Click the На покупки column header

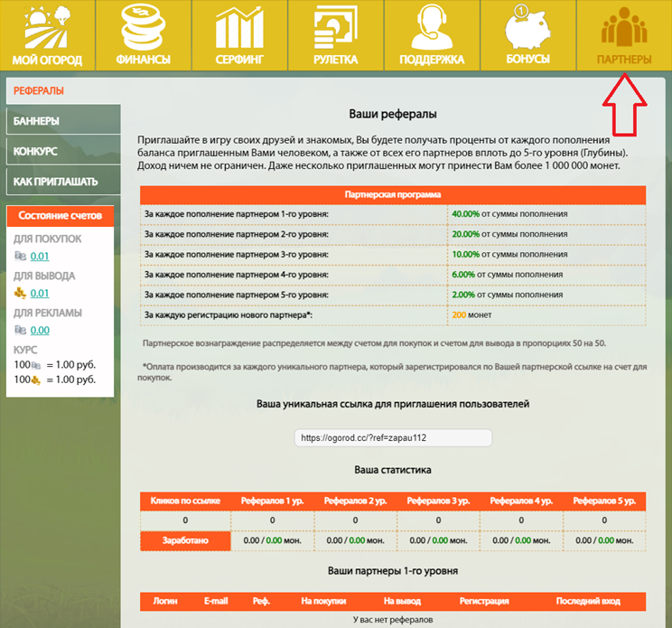coord(323,601)
